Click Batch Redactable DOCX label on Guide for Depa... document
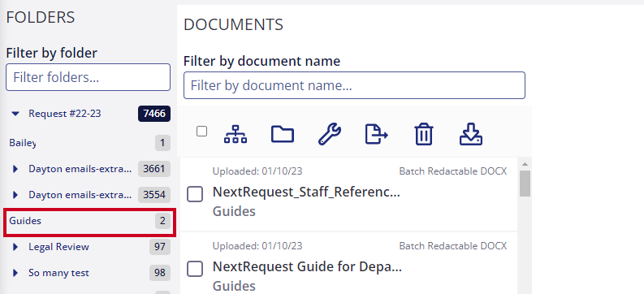 [x=453, y=246]
